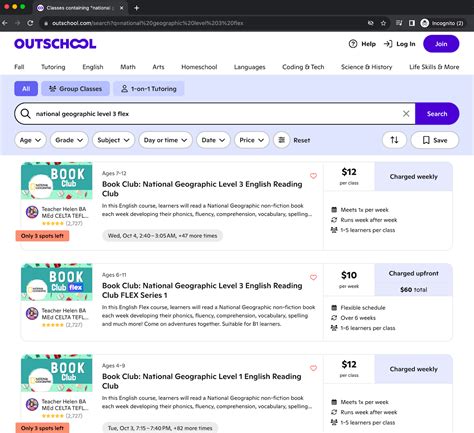This screenshot has width=474, height=433.
Task: Open the Fall menu category
Action: [x=19, y=67]
